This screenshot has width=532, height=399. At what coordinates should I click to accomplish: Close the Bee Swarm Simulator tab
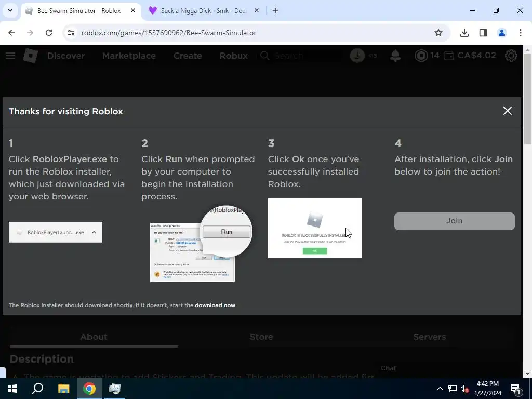133,11
